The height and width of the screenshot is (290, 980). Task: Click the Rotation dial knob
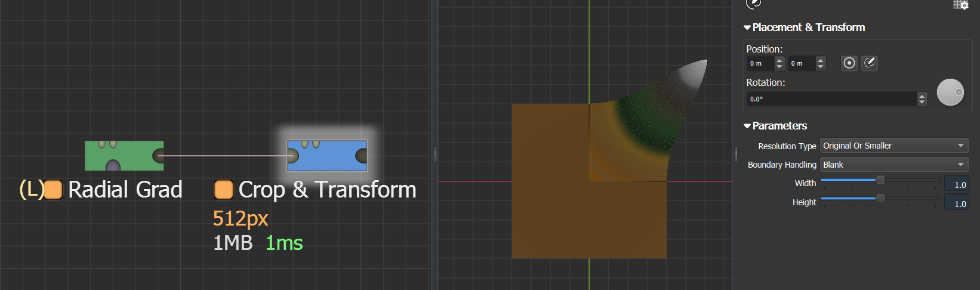coord(950,92)
